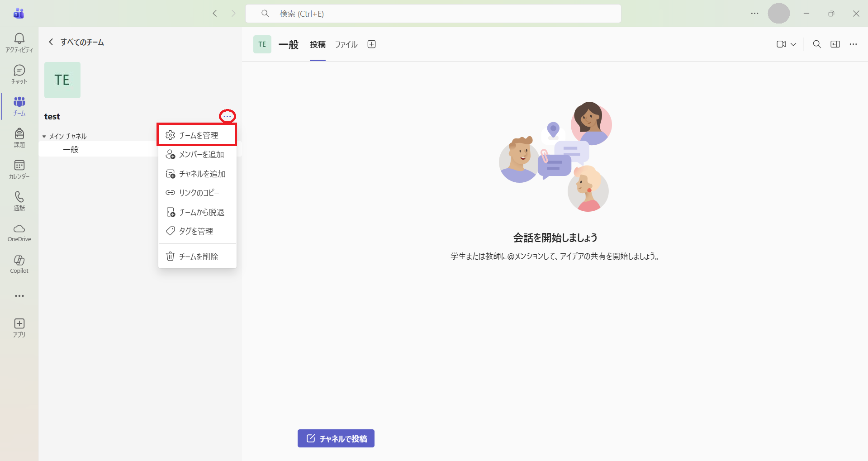Viewport: 868px width, 461px height.
Task: Open Assignments (課題) in the sidebar
Action: tap(19, 138)
